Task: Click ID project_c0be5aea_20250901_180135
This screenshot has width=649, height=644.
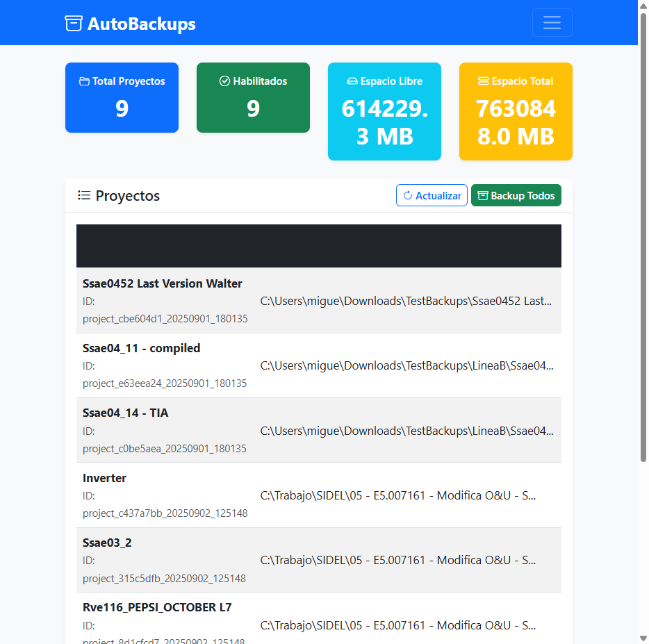Action: [164, 449]
